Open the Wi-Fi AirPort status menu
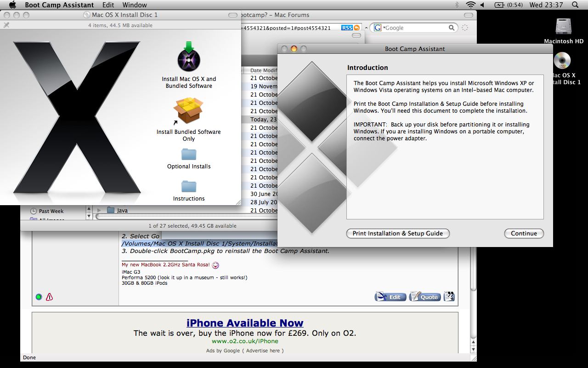Viewport: 588px width, 368px height. click(470, 5)
